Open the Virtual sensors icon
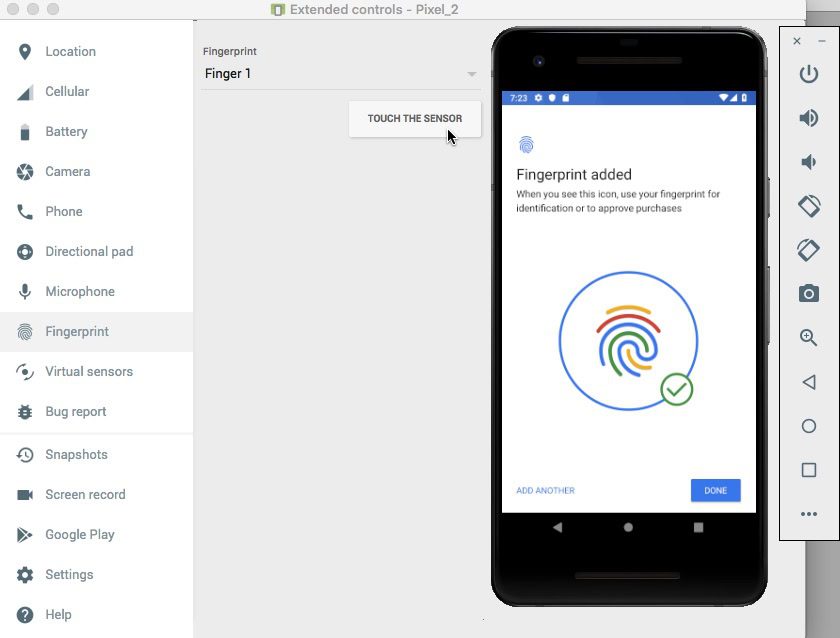The height and width of the screenshot is (638, 840). coord(25,372)
